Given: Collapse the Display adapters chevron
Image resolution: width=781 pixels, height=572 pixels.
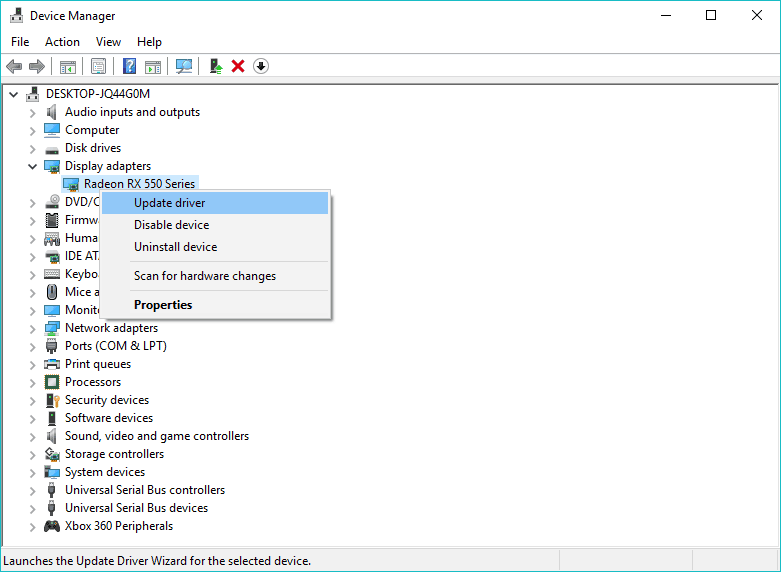Looking at the screenshot, I should pos(33,166).
